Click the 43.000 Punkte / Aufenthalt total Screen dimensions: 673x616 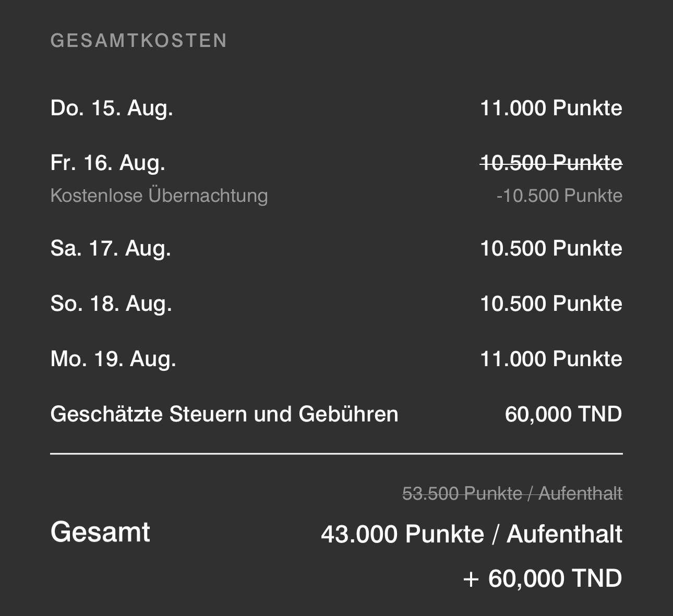coord(472,534)
